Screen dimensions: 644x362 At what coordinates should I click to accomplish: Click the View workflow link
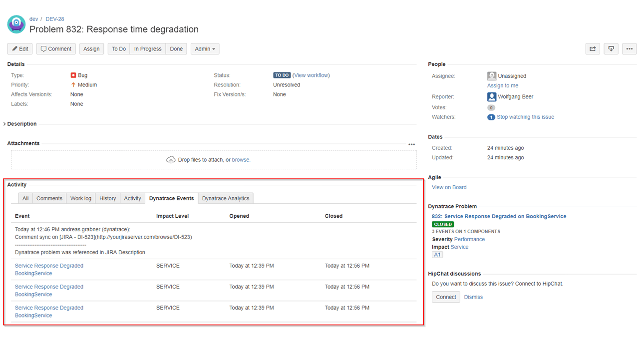(311, 75)
